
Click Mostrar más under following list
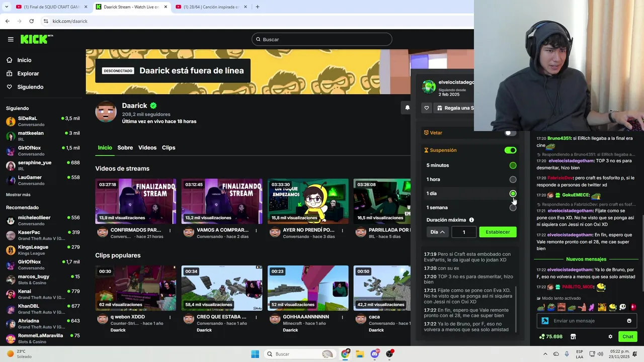18,195
